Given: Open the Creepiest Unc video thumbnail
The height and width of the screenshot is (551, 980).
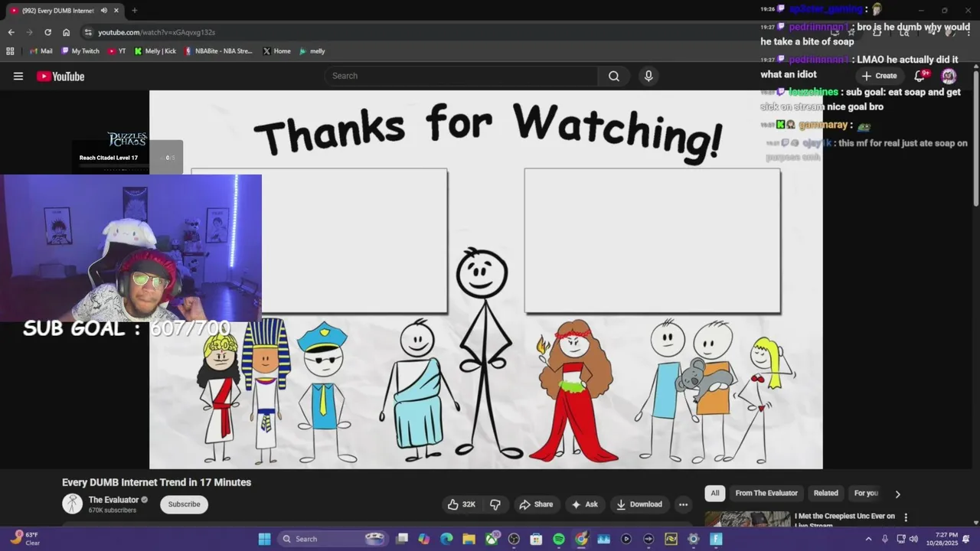Looking at the screenshot, I should tap(747, 519).
